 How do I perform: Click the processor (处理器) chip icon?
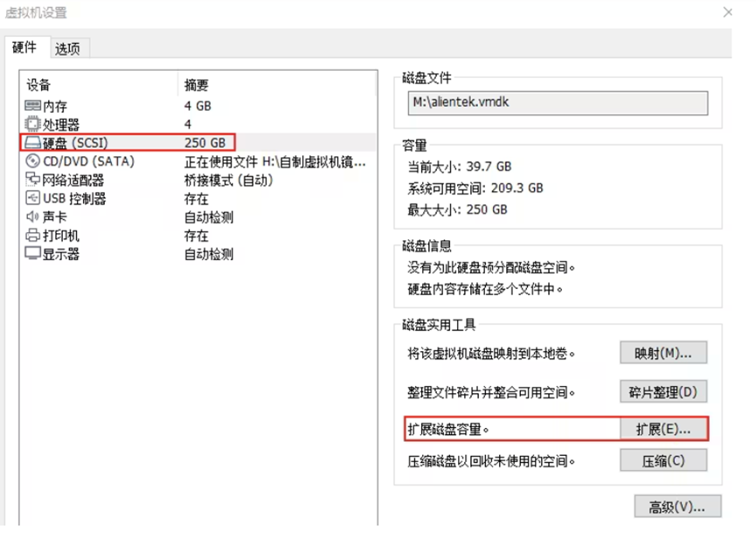(33, 124)
